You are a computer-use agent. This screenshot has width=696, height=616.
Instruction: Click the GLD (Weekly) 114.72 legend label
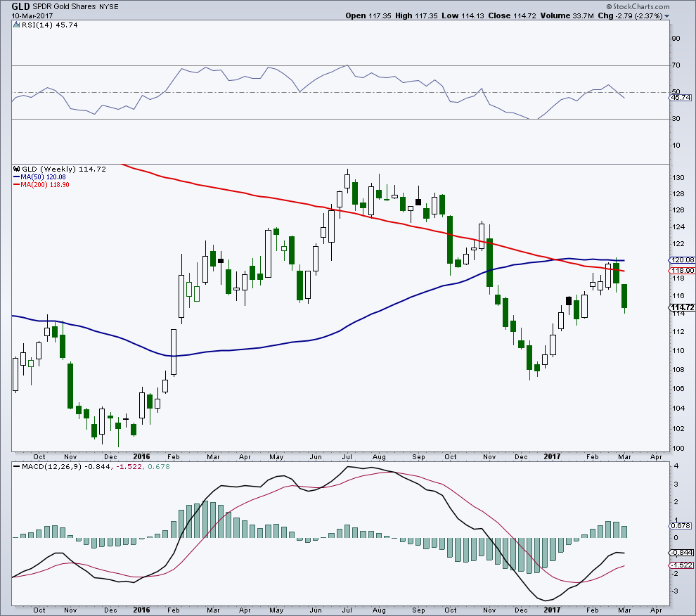pos(64,169)
